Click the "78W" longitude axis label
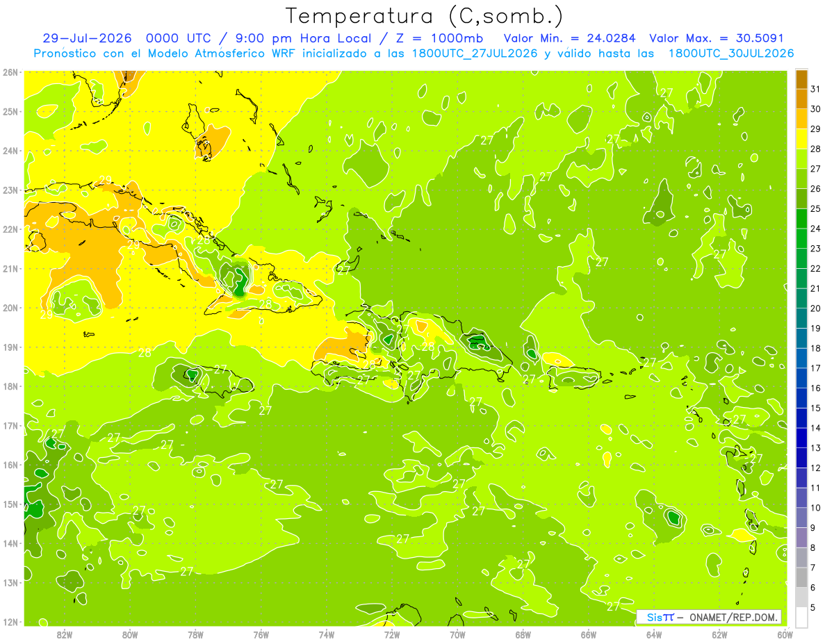 [x=195, y=634]
